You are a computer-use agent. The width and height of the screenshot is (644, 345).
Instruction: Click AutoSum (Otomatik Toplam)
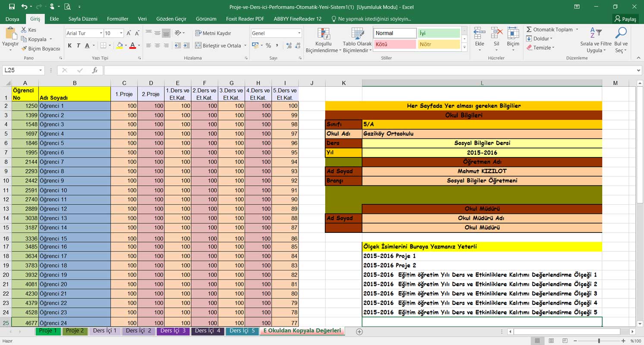[x=550, y=29]
